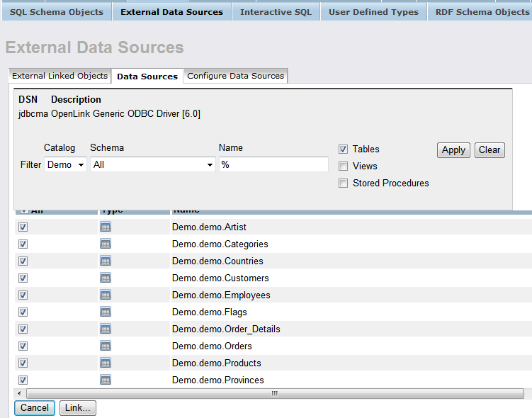Click the horizontal scrollbar under the table list
This screenshot has height=418, width=532.
[274, 393]
